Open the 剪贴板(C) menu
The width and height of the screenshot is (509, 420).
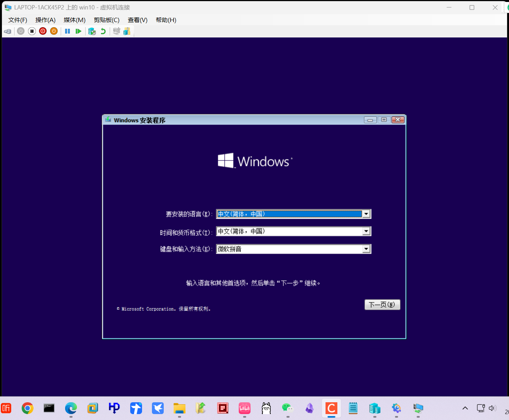point(107,20)
